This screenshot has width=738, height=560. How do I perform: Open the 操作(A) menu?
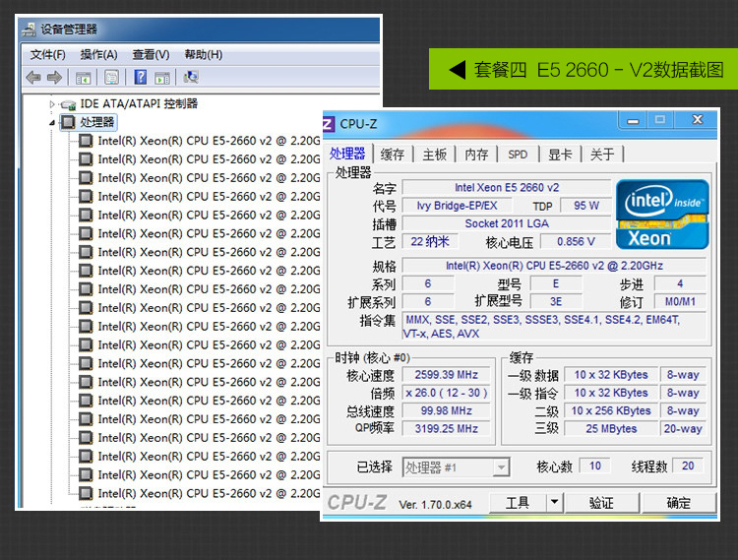(x=98, y=54)
